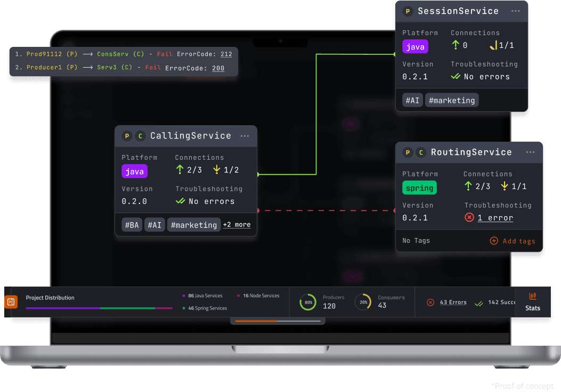Click the Producers 80% gauge icon
The height and width of the screenshot is (392, 561).
pyautogui.click(x=309, y=302)
